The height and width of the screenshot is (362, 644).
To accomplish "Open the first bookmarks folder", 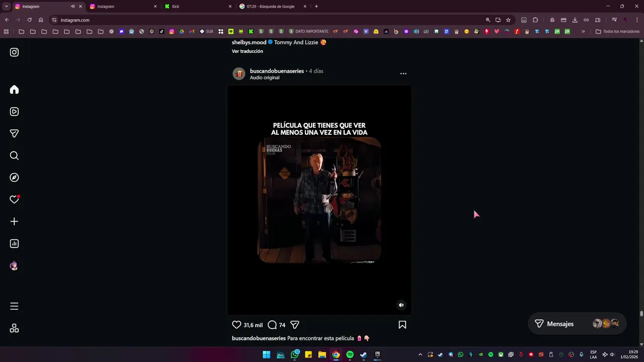I will tap(21, 31).
